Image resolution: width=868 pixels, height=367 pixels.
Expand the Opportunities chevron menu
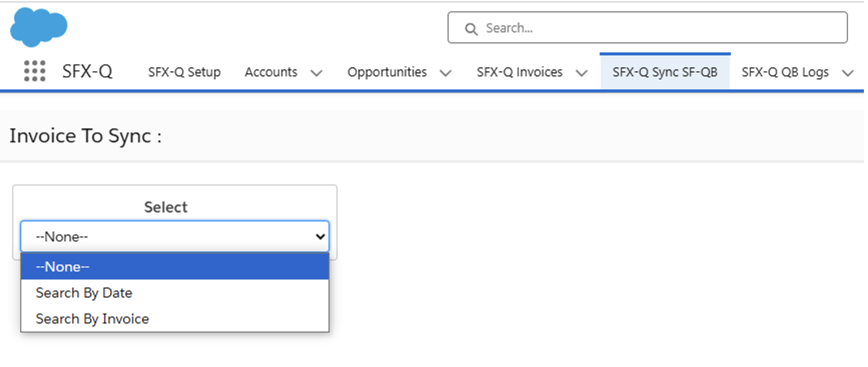click(x=446, y=73)
